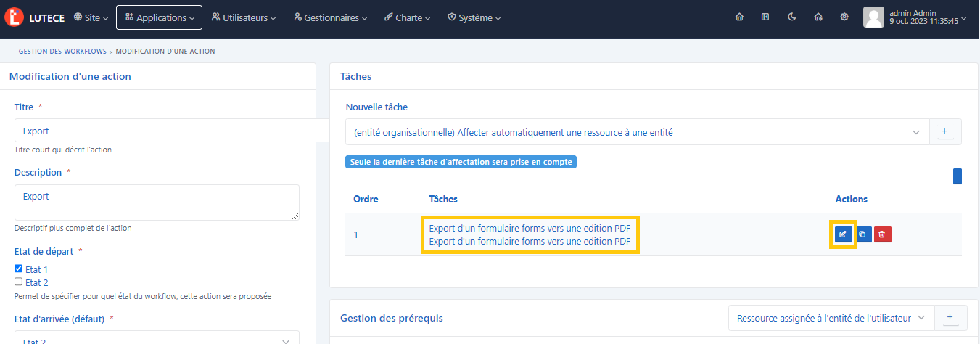Click into the Description text area

pyautogui.click(x=157, y=202)
